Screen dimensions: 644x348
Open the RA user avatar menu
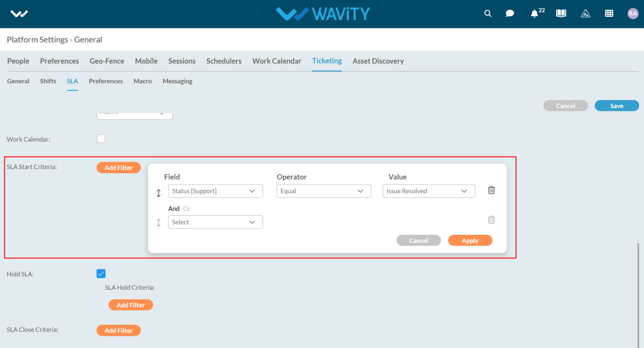632,14
